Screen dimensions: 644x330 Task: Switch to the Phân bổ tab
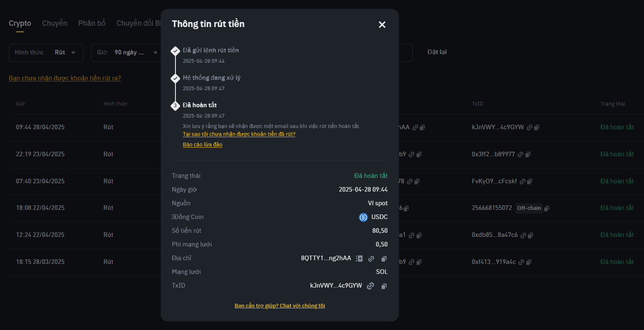click(x=92, y=23)
